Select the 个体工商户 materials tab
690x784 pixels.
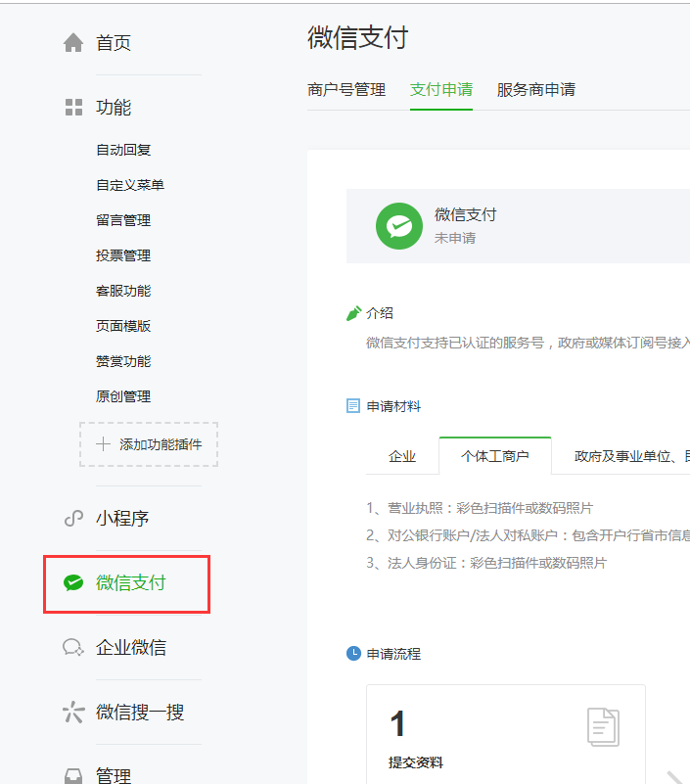pyautogui.click(x=495, y=455)
